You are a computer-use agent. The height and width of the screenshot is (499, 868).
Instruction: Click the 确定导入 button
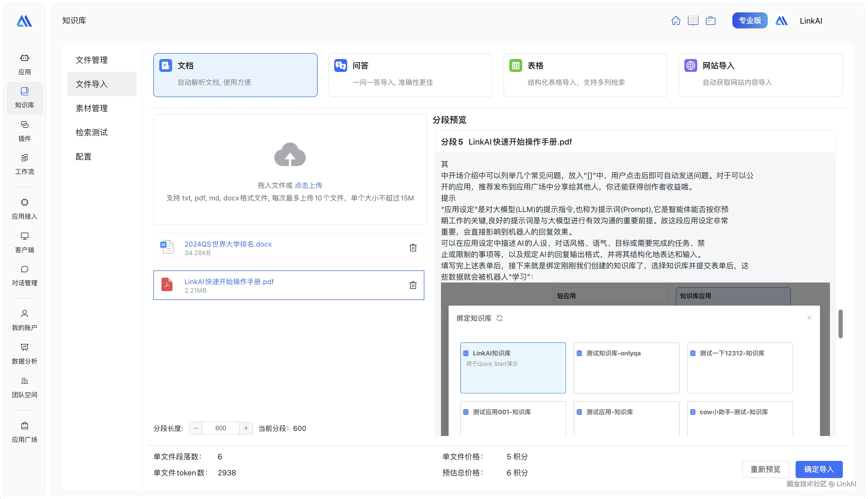(819, 469)
